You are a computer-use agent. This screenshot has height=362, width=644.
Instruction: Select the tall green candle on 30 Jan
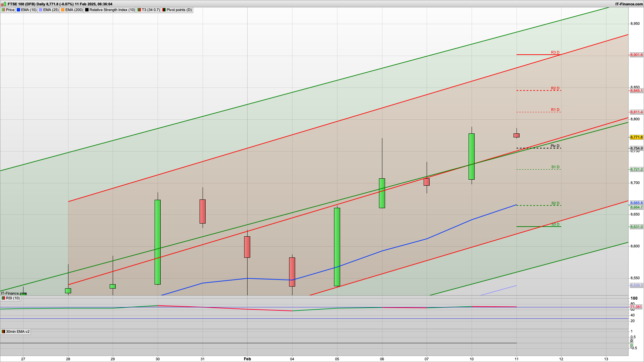point(158,242)
